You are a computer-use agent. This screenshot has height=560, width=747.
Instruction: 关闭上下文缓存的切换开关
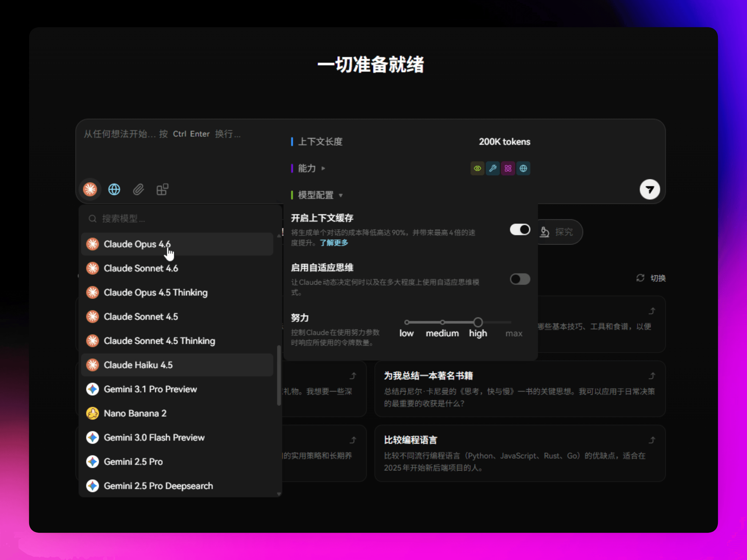pyautogui.click(x=519, y=230)
